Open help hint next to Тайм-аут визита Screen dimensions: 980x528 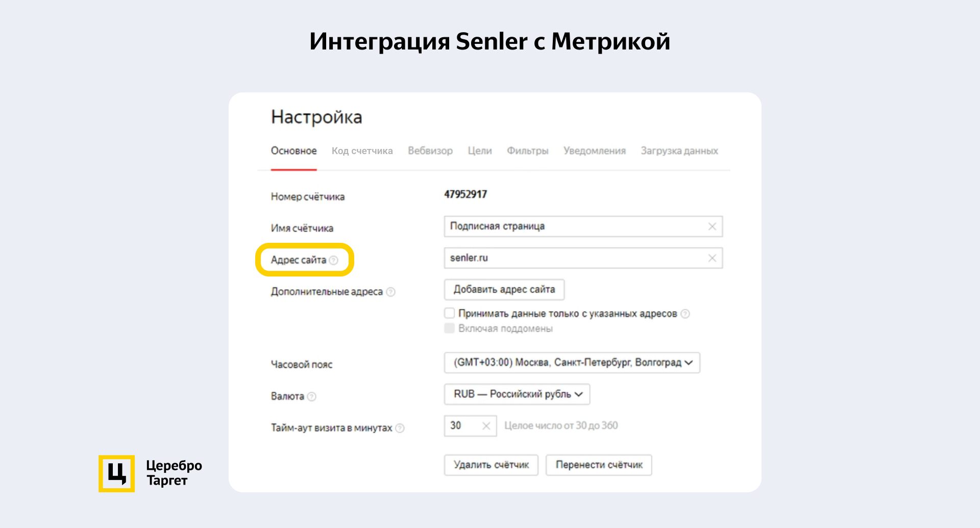(400, 428)
